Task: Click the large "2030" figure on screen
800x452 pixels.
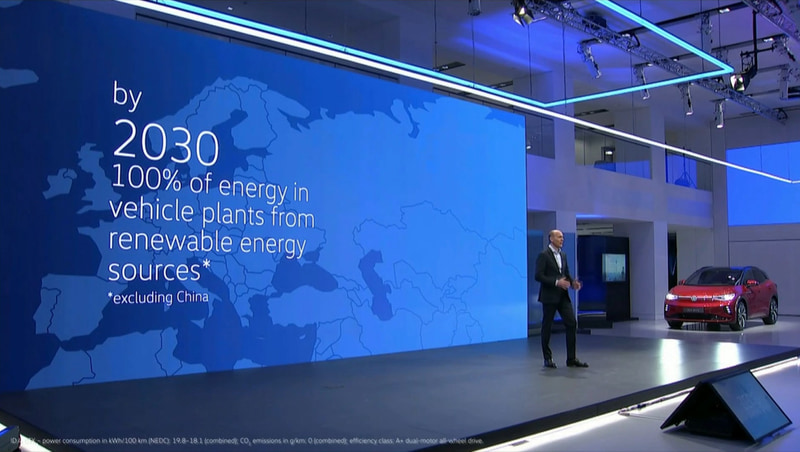Action: [166, 142]
